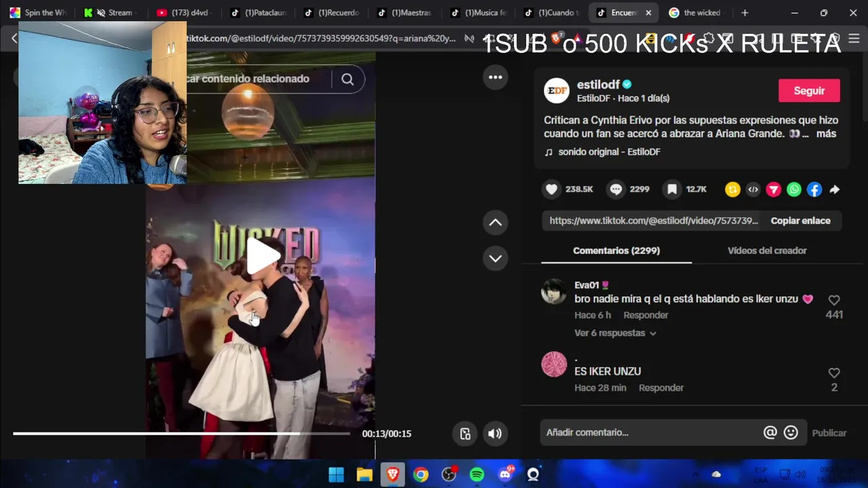Open a new browser tab with plus
Image resolution: width=868 pixels, height=488 pixels.
(745, 12)
